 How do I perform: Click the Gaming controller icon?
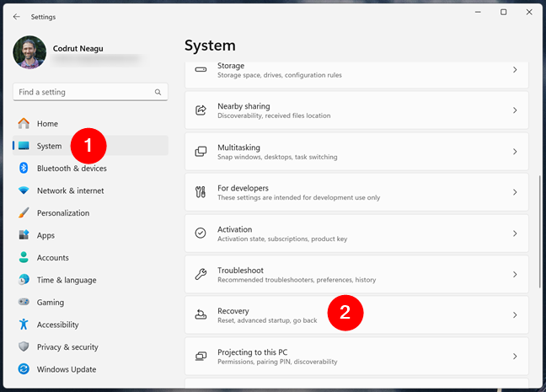coord(24,302)
